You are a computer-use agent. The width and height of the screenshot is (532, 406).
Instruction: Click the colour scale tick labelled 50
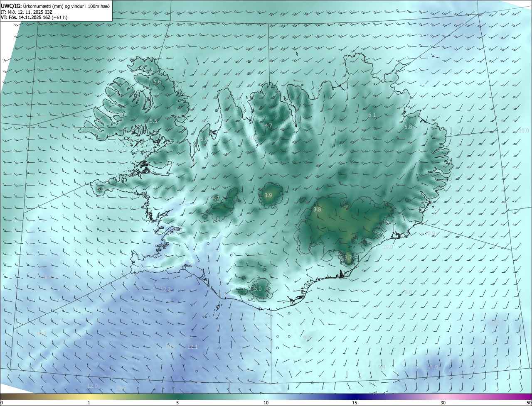529,403
